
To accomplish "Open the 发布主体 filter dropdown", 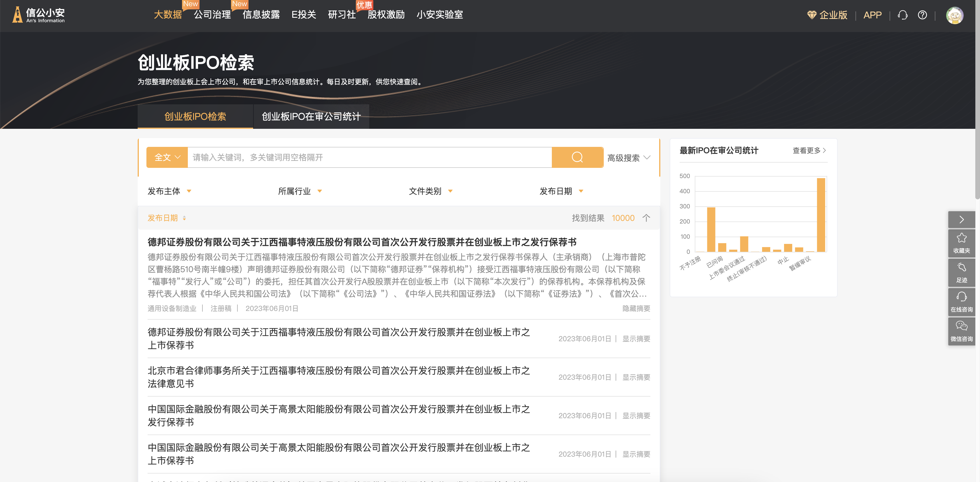I will pyautogui.click(x=169, y=191).
